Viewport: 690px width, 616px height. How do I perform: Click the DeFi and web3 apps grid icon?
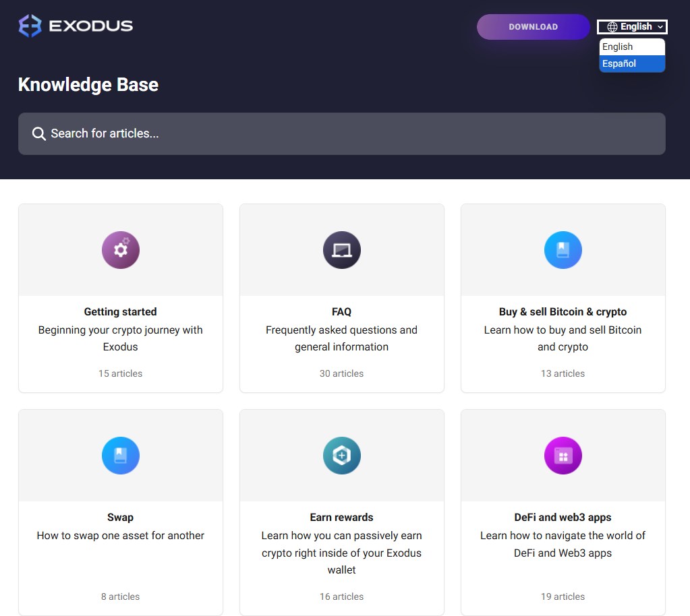[563, 456]
